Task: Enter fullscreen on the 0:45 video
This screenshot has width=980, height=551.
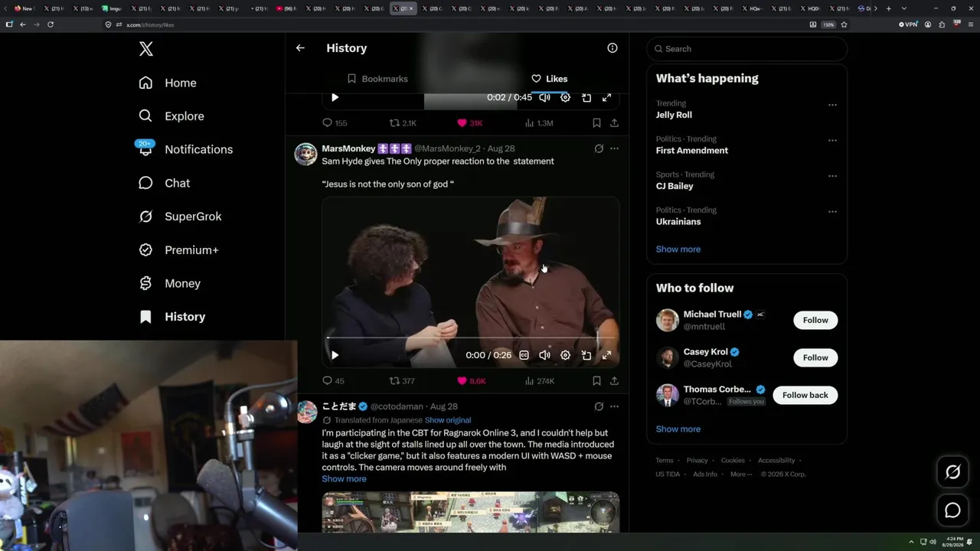Action: click(606, 97)
